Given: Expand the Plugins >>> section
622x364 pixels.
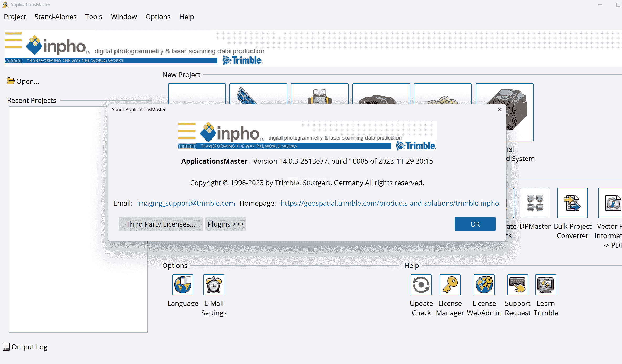Looking at the screenshot, I should (226, 224).
